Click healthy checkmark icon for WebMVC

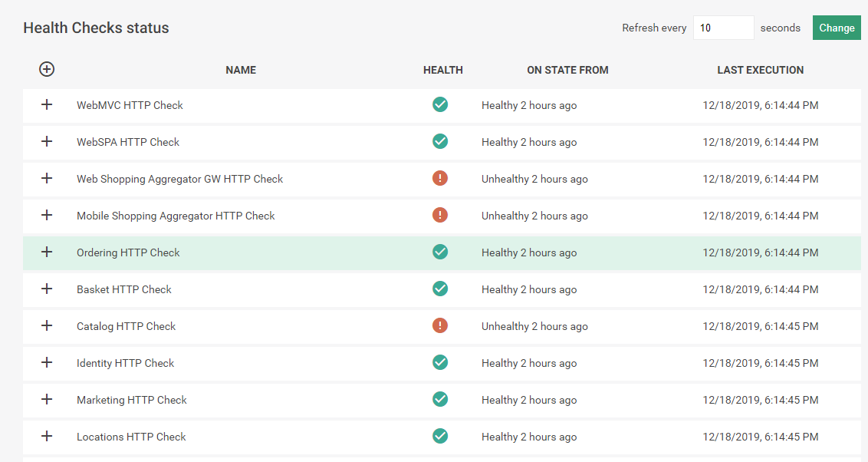click(440, 104)
